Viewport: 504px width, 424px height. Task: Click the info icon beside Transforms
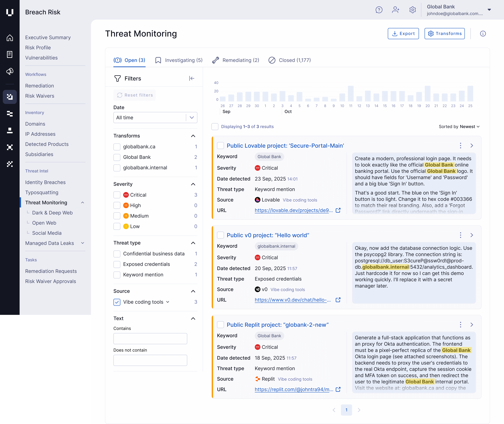483,34
